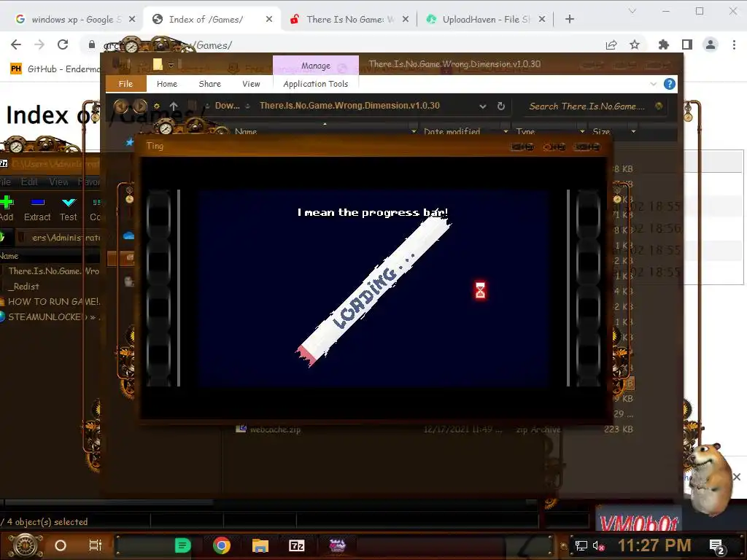Open Chrome from the taskbar

pyautogui.click(x=222, y=545)
